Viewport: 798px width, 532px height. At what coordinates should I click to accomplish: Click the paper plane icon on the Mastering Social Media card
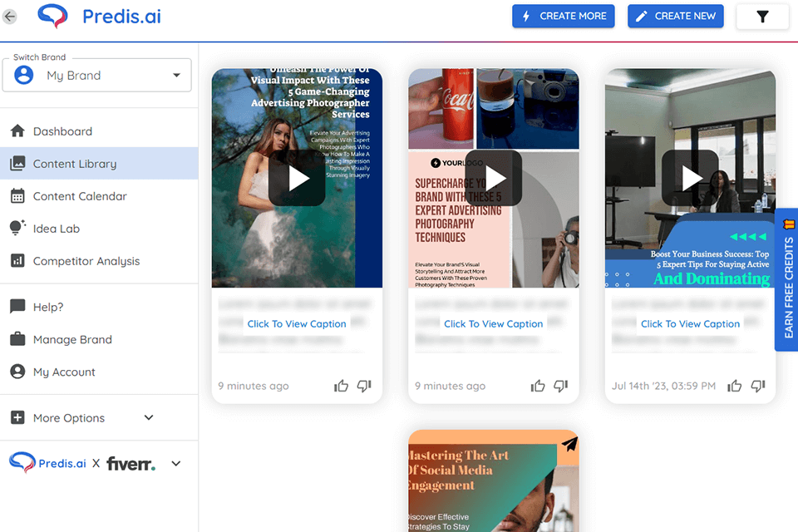569,445
